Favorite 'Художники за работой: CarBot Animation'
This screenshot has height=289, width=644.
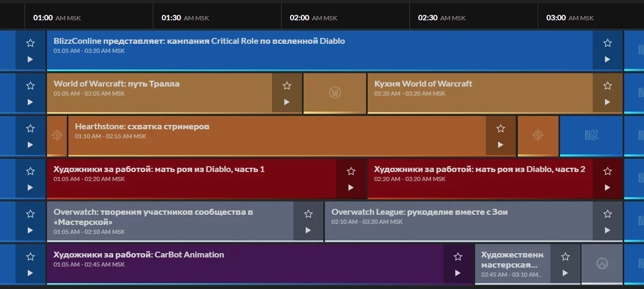click(458, 256)
